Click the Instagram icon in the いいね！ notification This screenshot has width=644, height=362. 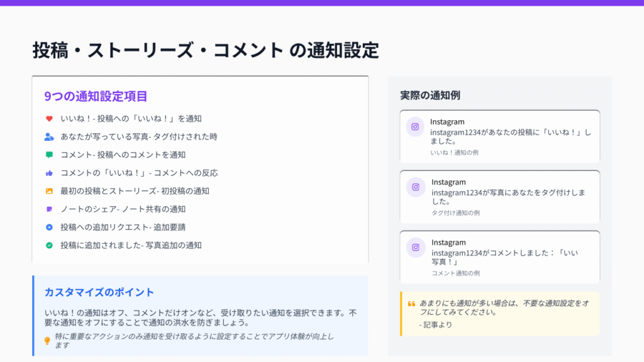415,127
